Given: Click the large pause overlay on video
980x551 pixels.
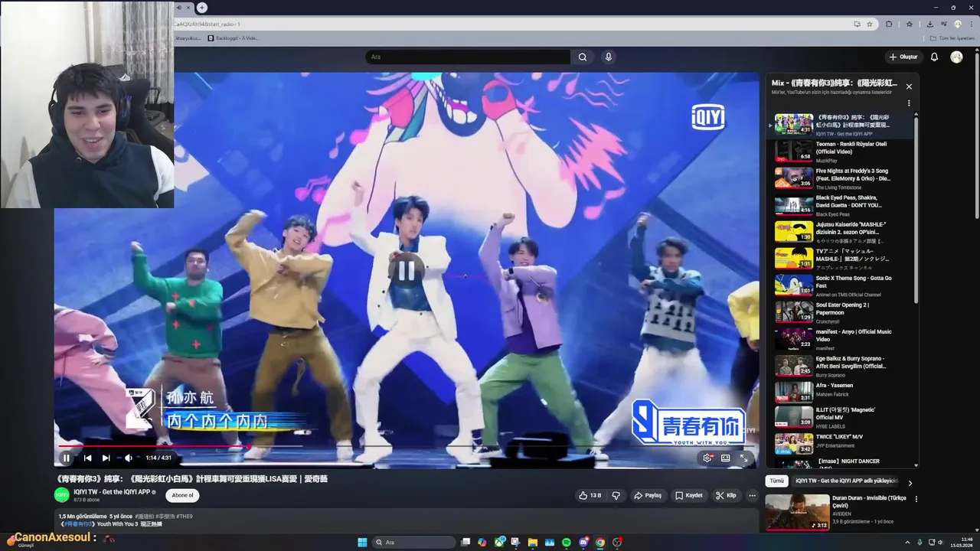Looking at the screenshot, I should 406,270.
